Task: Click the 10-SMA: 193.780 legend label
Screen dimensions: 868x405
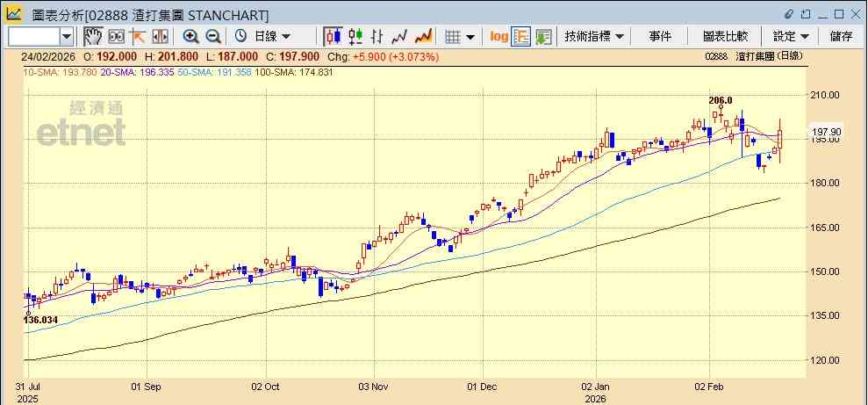Action: [x=59, y=72]
